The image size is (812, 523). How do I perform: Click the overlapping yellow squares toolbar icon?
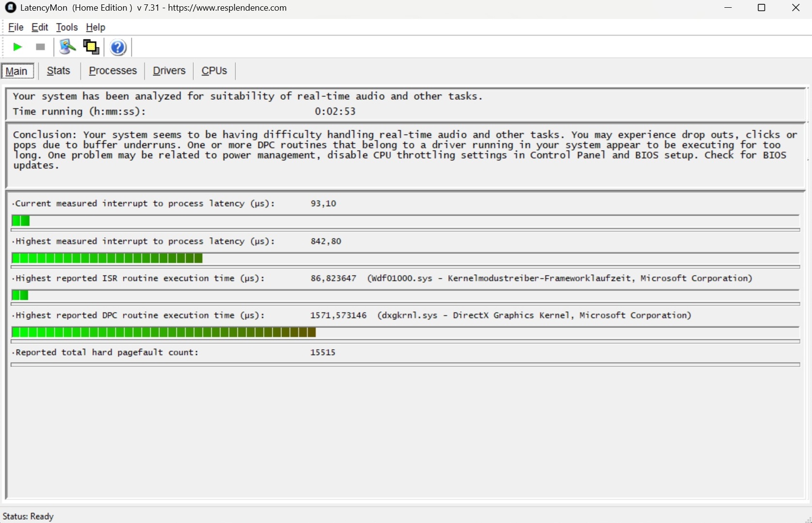[91, 47]
